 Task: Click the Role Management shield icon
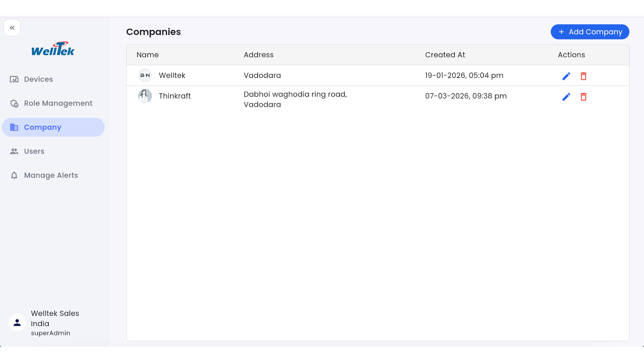click(14, 104)
